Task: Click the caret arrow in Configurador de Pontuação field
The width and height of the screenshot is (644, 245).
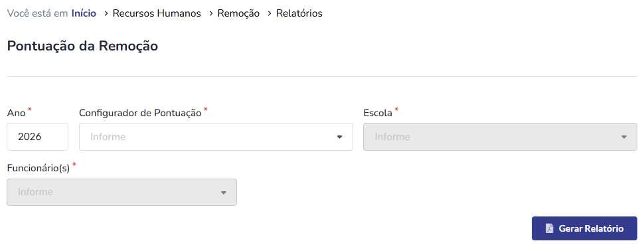Action: [x=339, y=137]
